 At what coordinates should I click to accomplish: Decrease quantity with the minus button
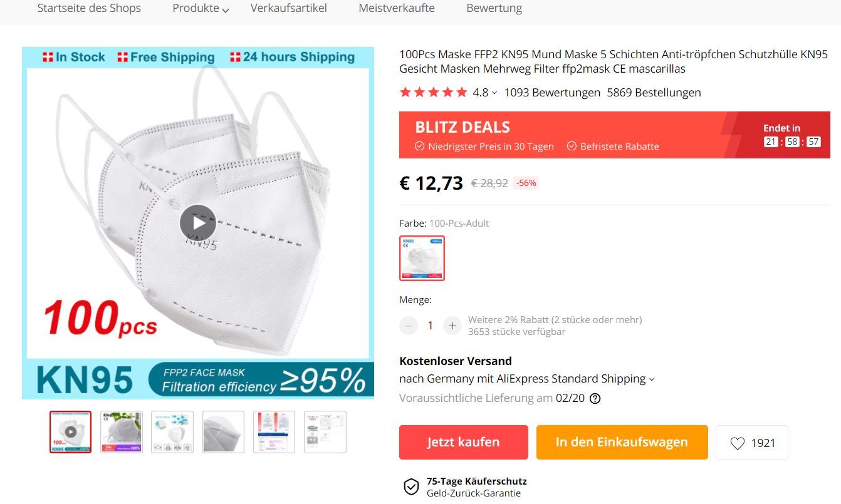409,326
